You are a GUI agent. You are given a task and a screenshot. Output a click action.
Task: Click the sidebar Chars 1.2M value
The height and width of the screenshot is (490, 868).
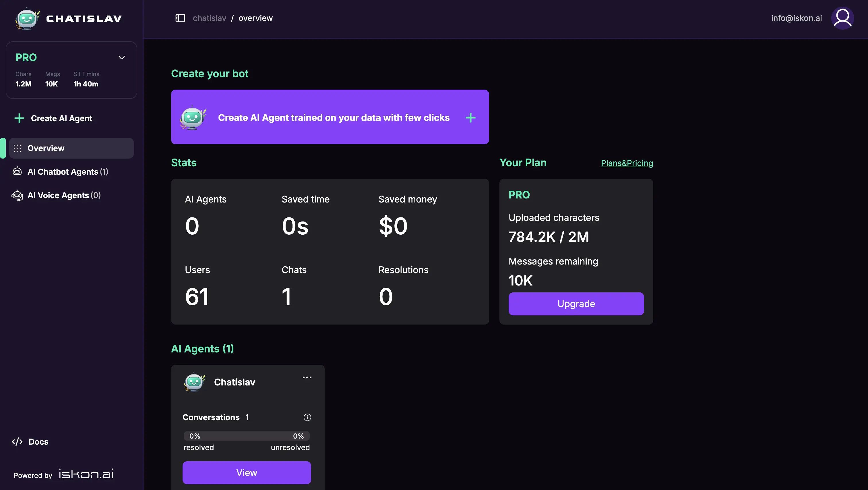pos(24,84)
